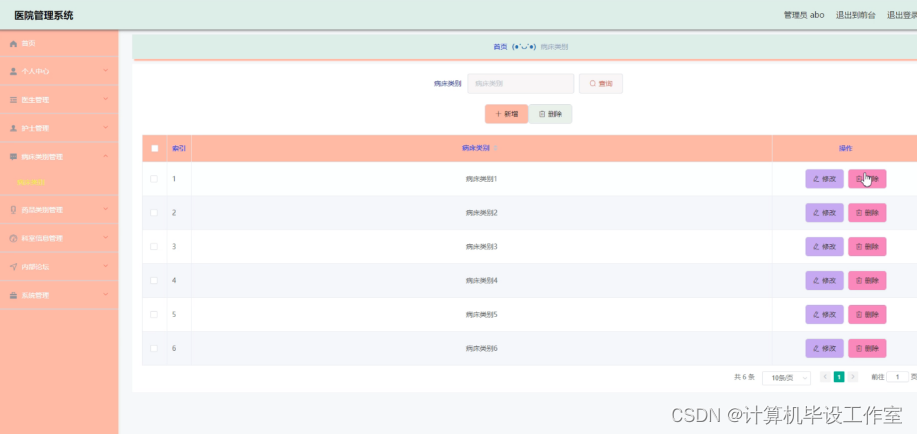Click 首页 in the breadcrumb bar
Viewport: 917px width, 434px height.
(x=500, y=47)
